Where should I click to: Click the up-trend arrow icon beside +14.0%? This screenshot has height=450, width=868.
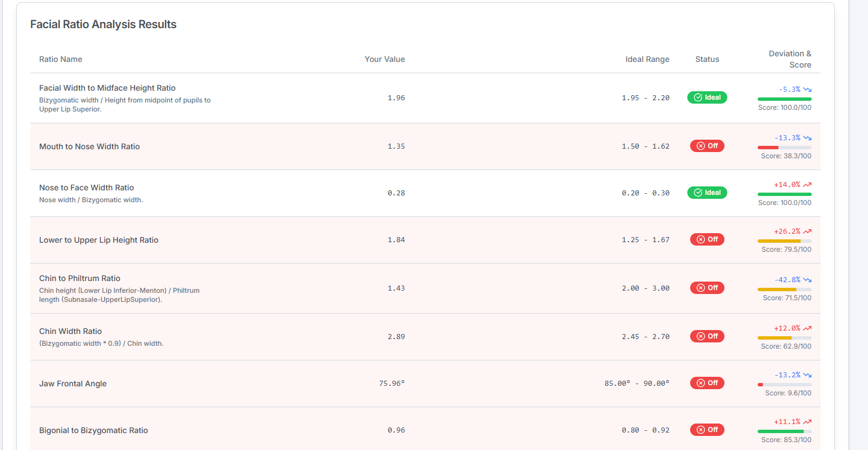point(807,185)
